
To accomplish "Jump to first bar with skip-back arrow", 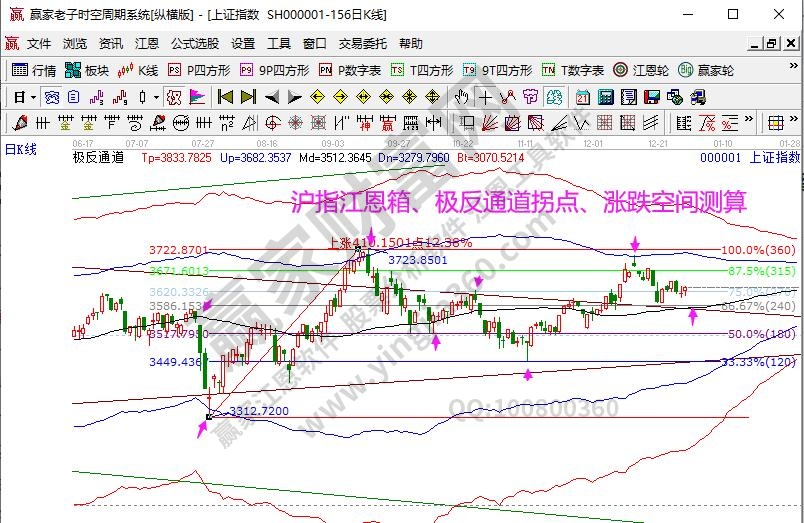I will (x=225, y=97).
